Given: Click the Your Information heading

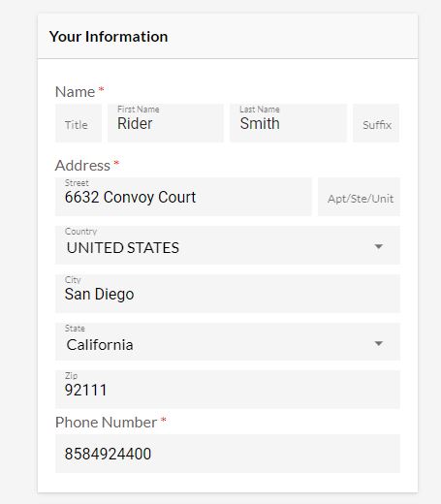Looking at the screenshot, I should pos(109,37).
